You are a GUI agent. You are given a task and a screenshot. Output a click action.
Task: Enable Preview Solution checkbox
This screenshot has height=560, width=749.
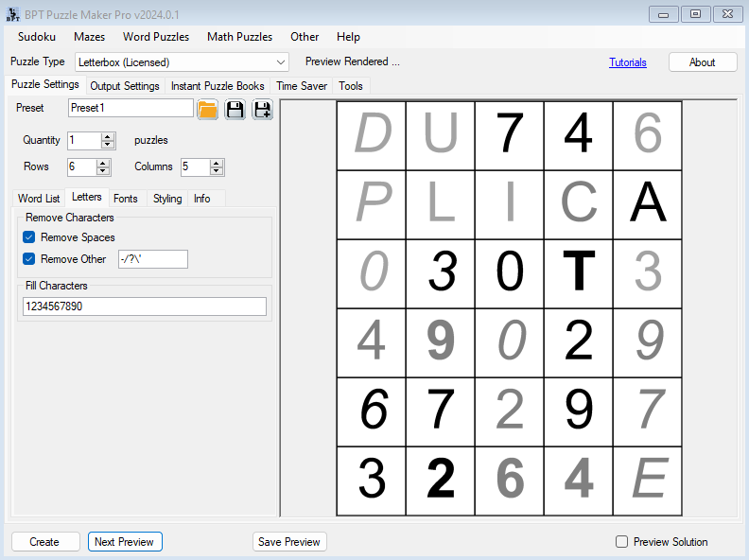tap(621, 542)
